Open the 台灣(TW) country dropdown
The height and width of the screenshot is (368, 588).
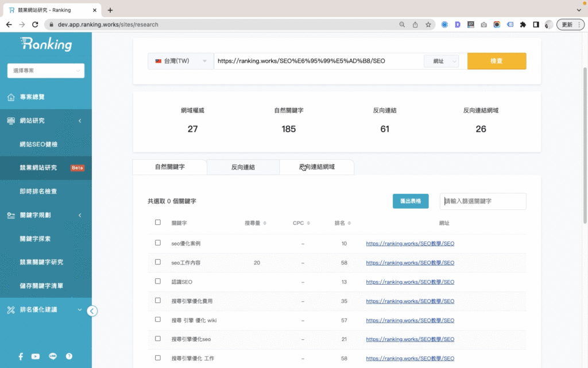pos(181,61)
